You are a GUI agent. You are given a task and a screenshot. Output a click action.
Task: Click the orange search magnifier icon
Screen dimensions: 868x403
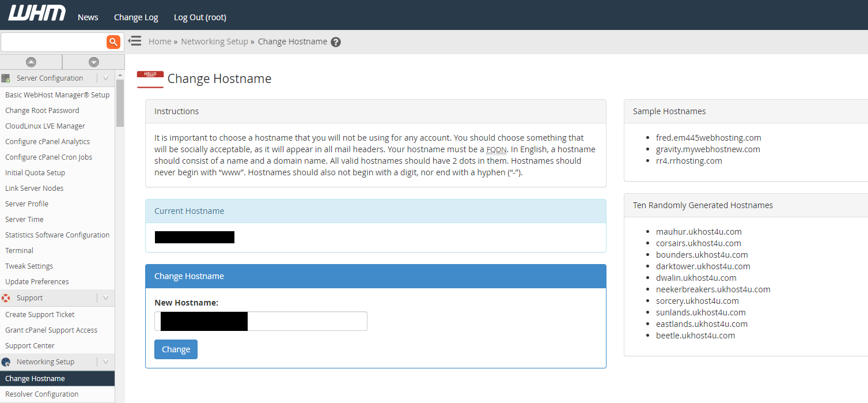pos(113,42)
